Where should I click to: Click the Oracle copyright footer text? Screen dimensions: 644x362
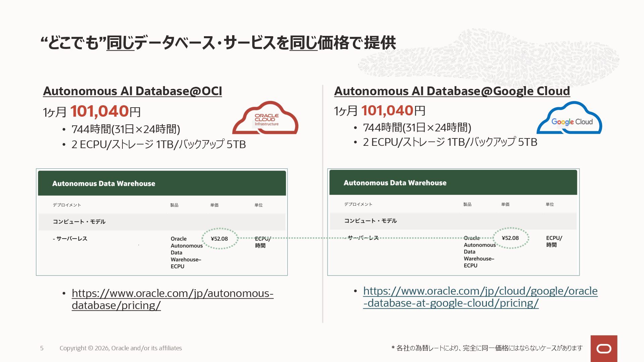121,348
